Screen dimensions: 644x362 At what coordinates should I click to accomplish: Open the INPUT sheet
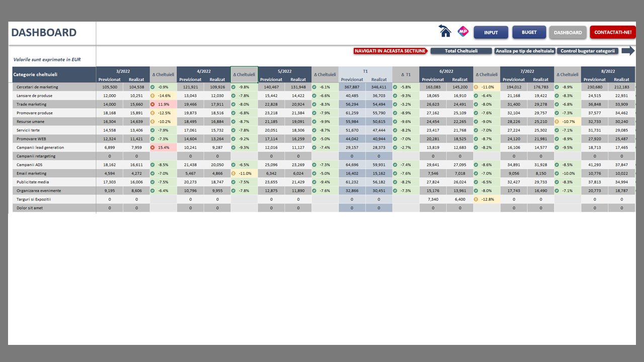tap(491, 33)
